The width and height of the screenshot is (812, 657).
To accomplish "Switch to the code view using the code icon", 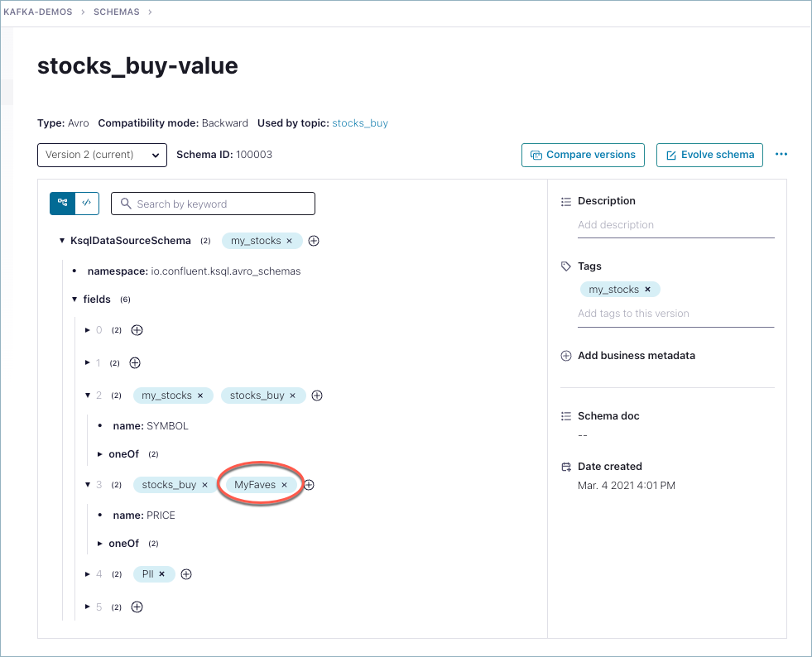I will (x=86, y=203).
